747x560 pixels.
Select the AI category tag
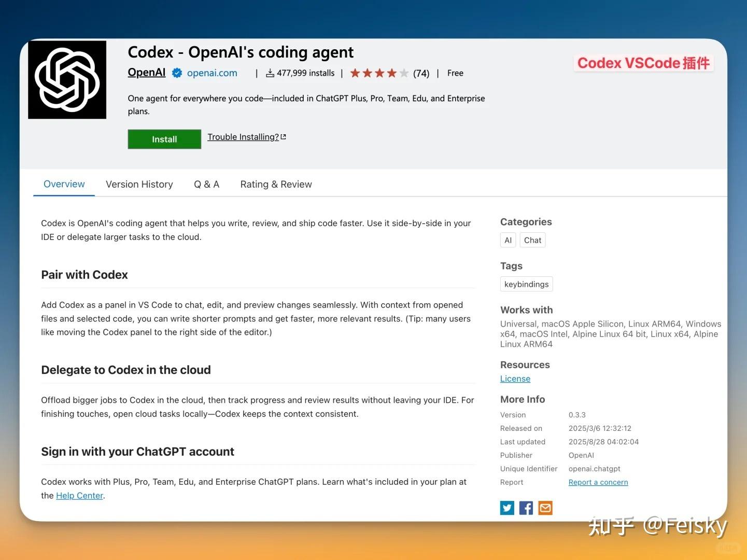click(508, 240)
